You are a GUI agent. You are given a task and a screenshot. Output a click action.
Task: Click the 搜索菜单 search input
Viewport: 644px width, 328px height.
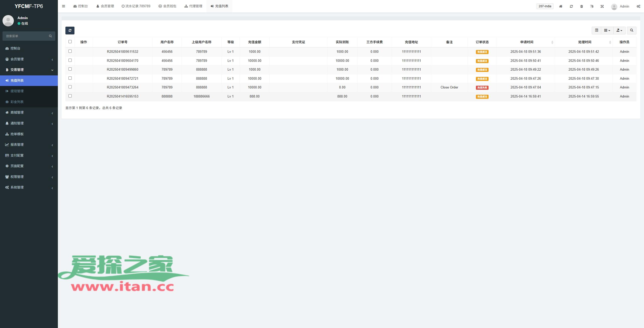[x=26, y=36]
